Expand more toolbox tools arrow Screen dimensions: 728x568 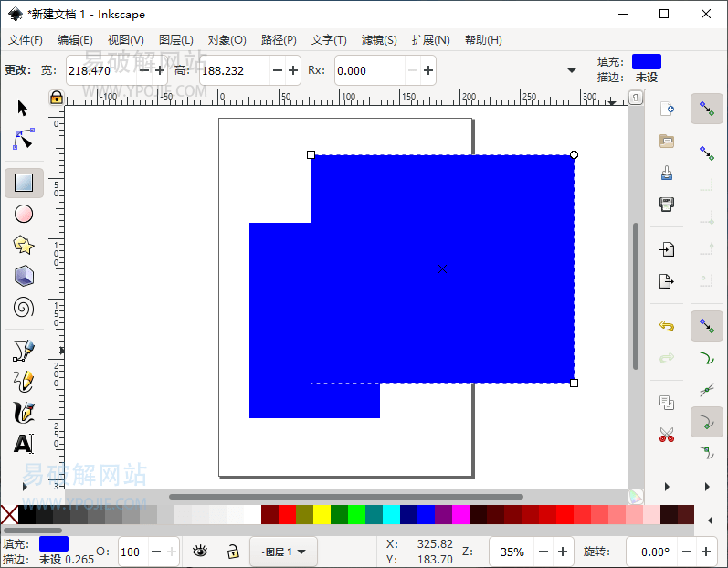[25, 487]
